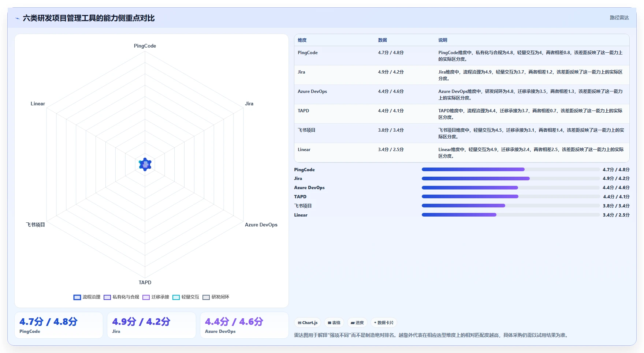Screen dimensions: 644x353
Task: Select the table description starting 'PingCode维度中'
Action: (531, 56)
